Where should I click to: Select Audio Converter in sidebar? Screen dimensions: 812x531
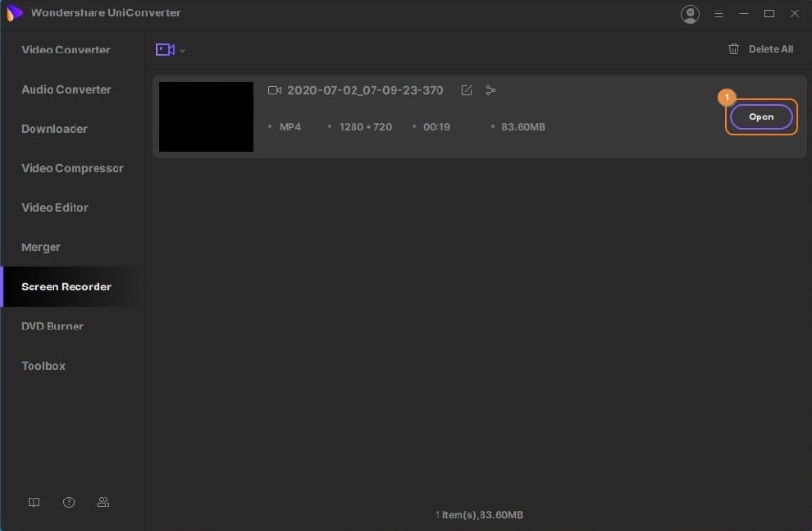click(66, 90)
